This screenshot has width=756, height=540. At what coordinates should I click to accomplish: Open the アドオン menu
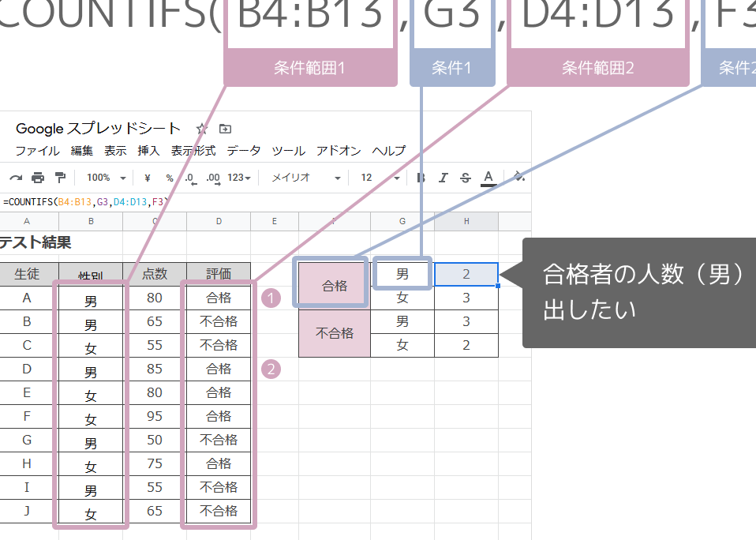coord(339,151)
